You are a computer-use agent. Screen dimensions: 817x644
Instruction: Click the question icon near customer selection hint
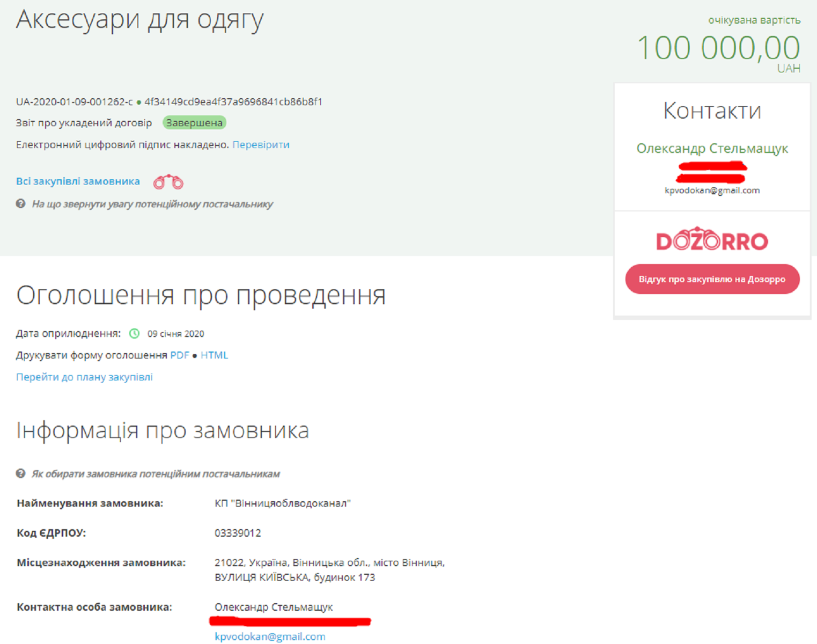[20, 474]
